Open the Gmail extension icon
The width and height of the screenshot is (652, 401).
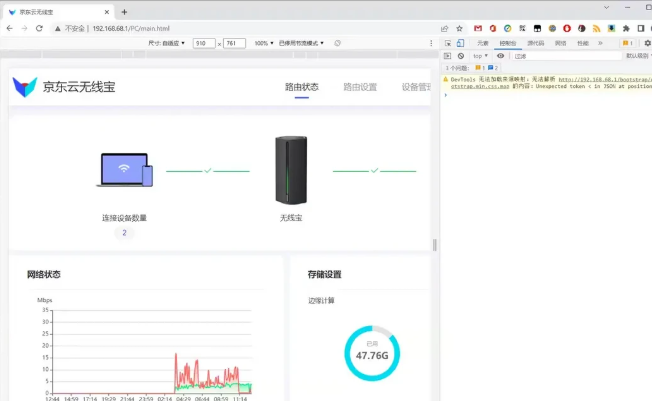(478, 28)
